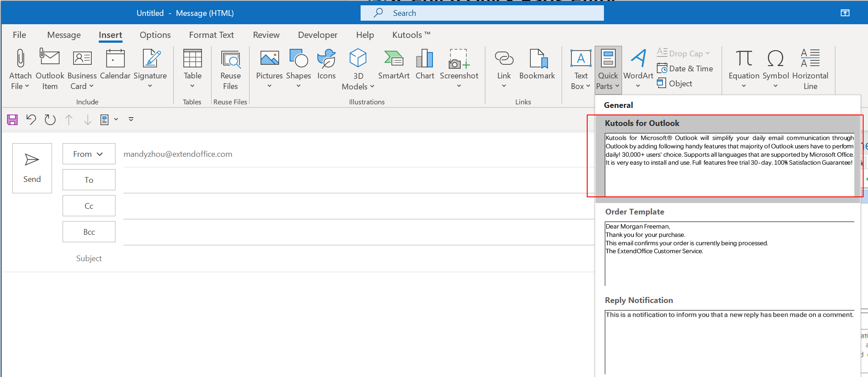Go to previous item arrow
This screenshot has height=377, width=868.
pos(69,119)
